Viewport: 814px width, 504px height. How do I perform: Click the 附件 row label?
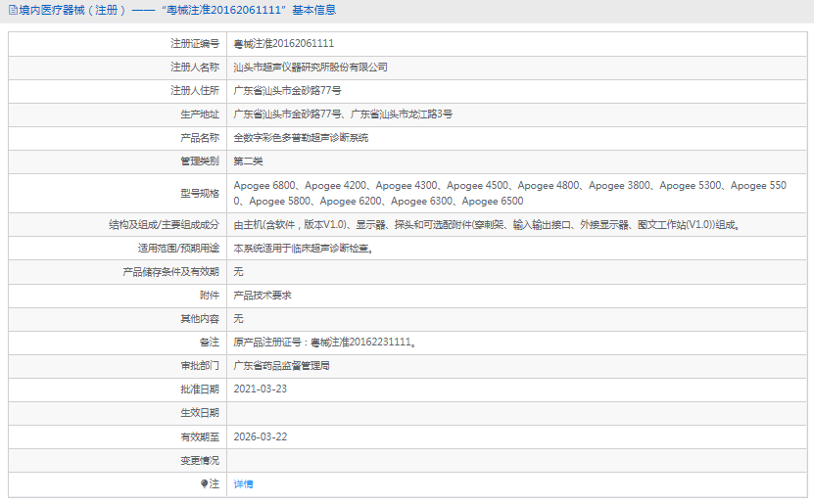point(210,296)
